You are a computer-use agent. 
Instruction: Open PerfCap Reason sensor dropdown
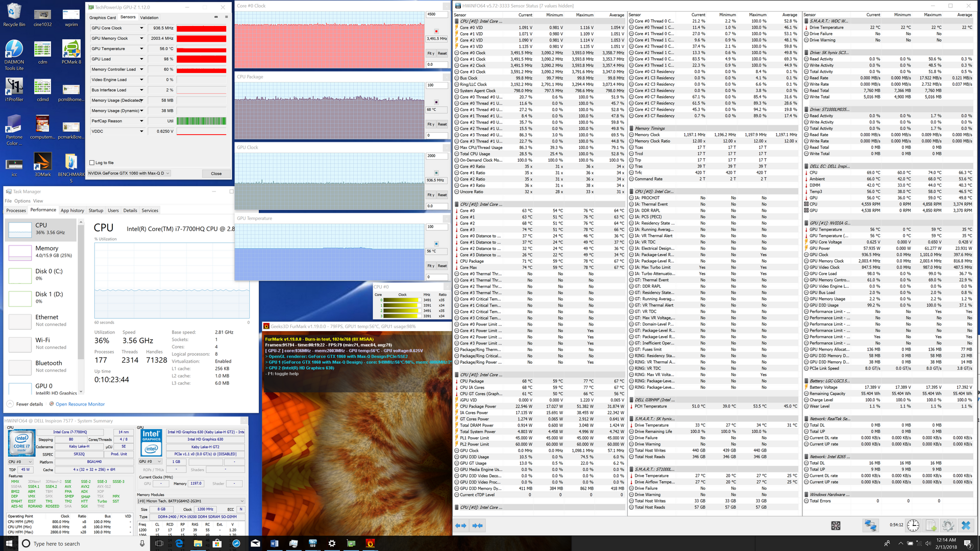pyautogui.click(x=141, y=121)
